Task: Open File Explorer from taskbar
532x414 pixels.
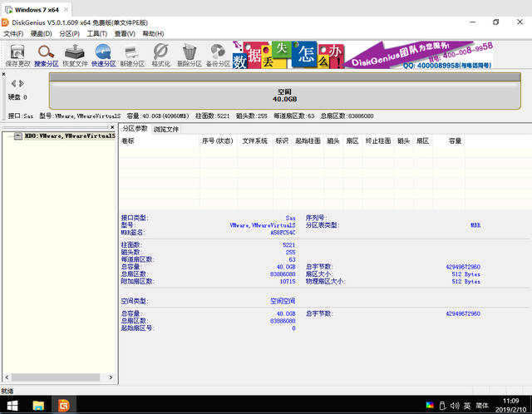Action: pyautogui.click(x=38, y=405)
